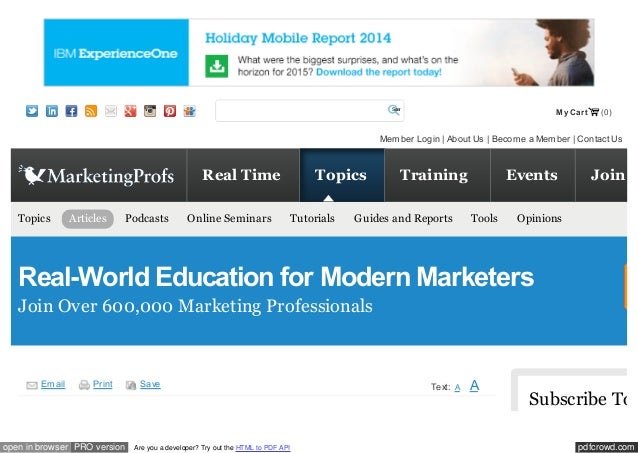Click the Subscribe To heading in sidebar
Viewport: 638px width, 453px height.
pos(578,399)
